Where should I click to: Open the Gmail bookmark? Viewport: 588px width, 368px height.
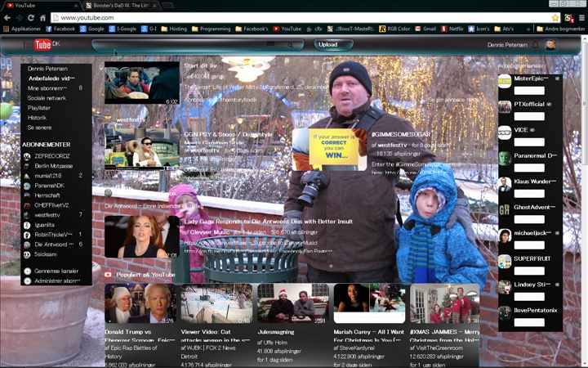pyautogui.click(x=425, y=29)
